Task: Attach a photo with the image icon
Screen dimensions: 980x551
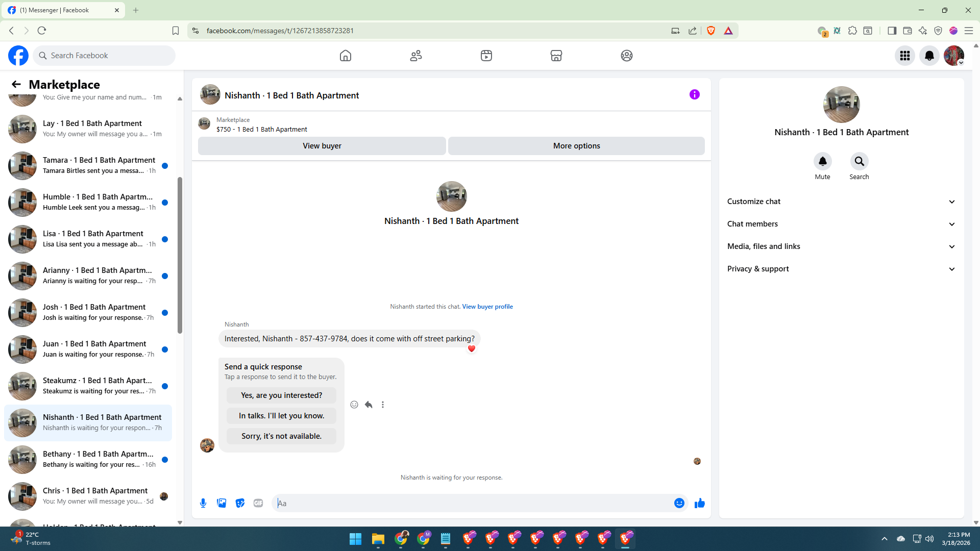Action: coord(222,503)
